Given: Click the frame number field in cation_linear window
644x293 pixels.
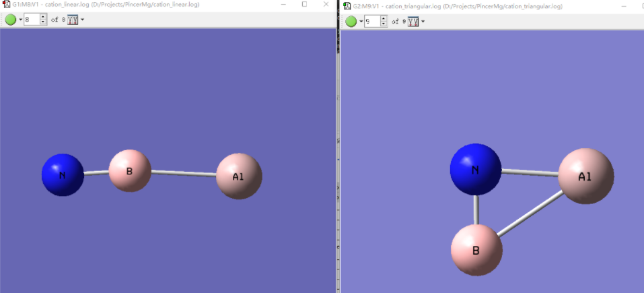Looking at the screenshot, I should tap(32, 20).
